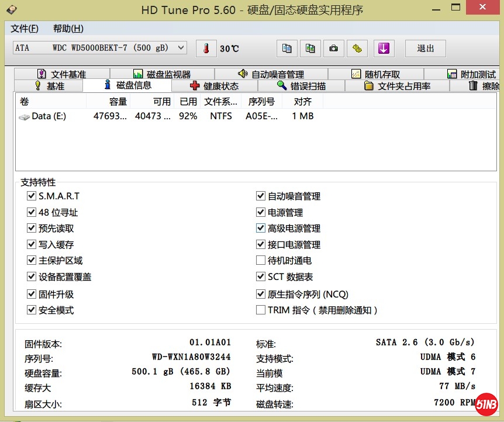This screenshot has height=422, width=504.
Task: Click the 文件夹占用率 folder usage tab
Action: 397,86
